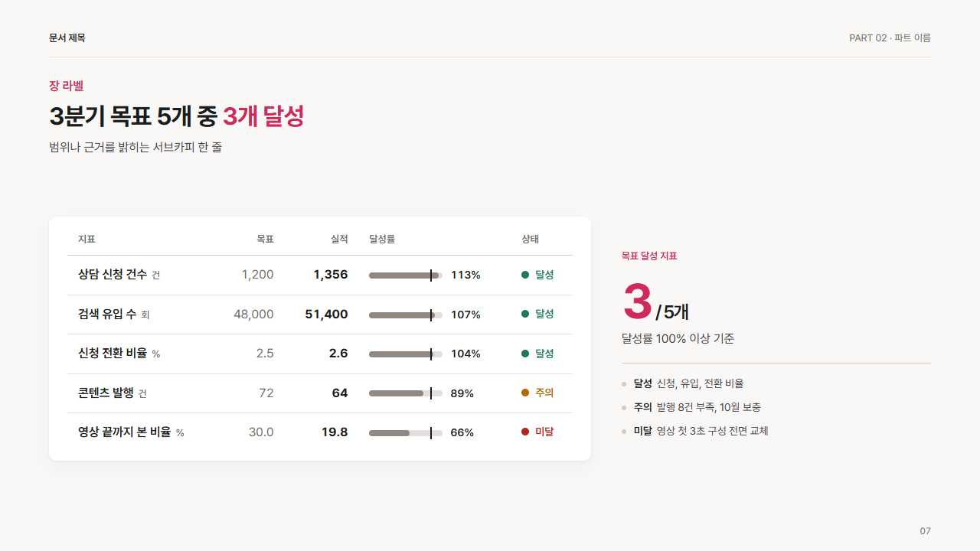Image resolution: width=980 pixels, height=551 pixels.
Task: Click the bullet 발행 8건 부족, 10월 보충
Action: (x=708, y=407)
